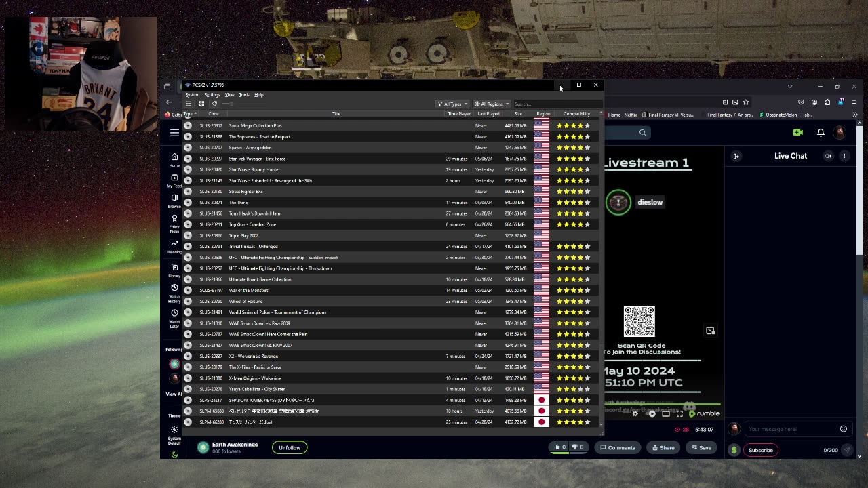Toggle PCSX2 show titles tag icon
868x488 pixels.
coord(214,104)
